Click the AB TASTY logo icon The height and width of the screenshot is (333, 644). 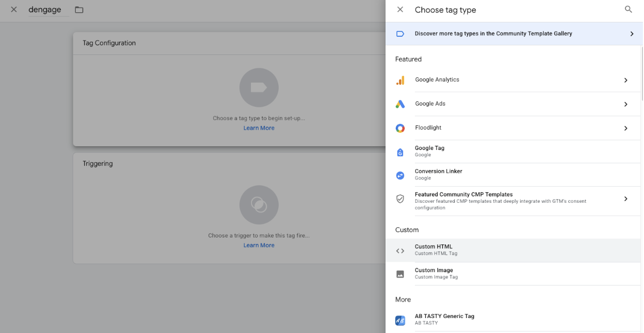coord(400,320)
